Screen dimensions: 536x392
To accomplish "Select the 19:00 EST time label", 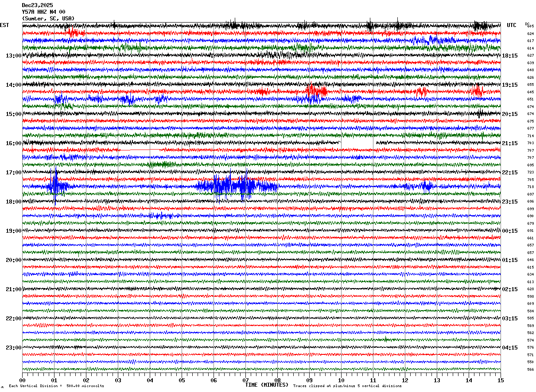I will 14,231.
